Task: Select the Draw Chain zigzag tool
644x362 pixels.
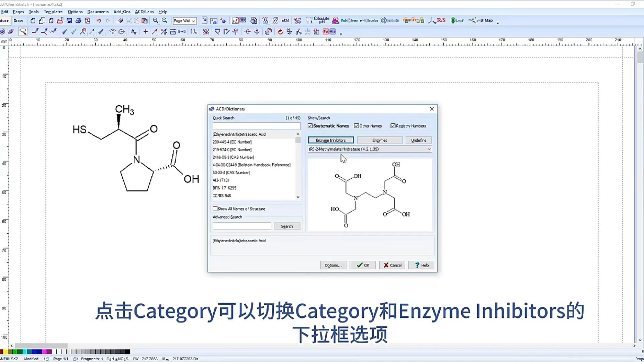Action: tap(53, 32)
